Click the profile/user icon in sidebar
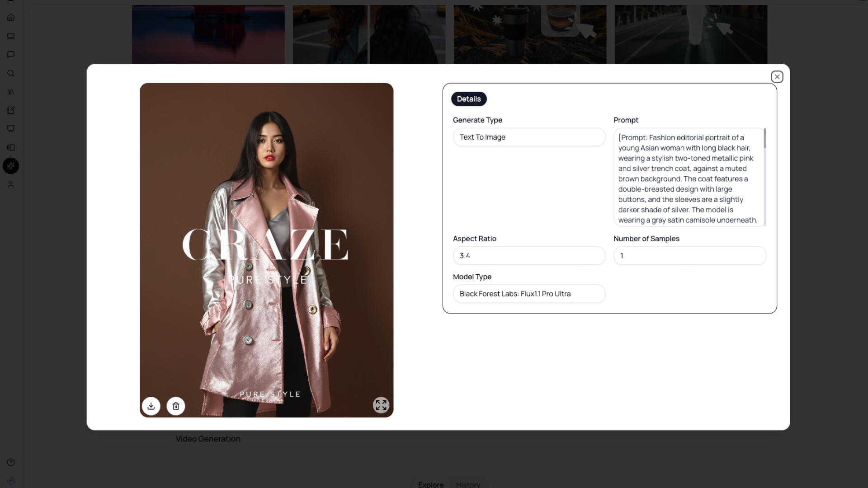Screen dimensions: 868x488 click(11, 184)
